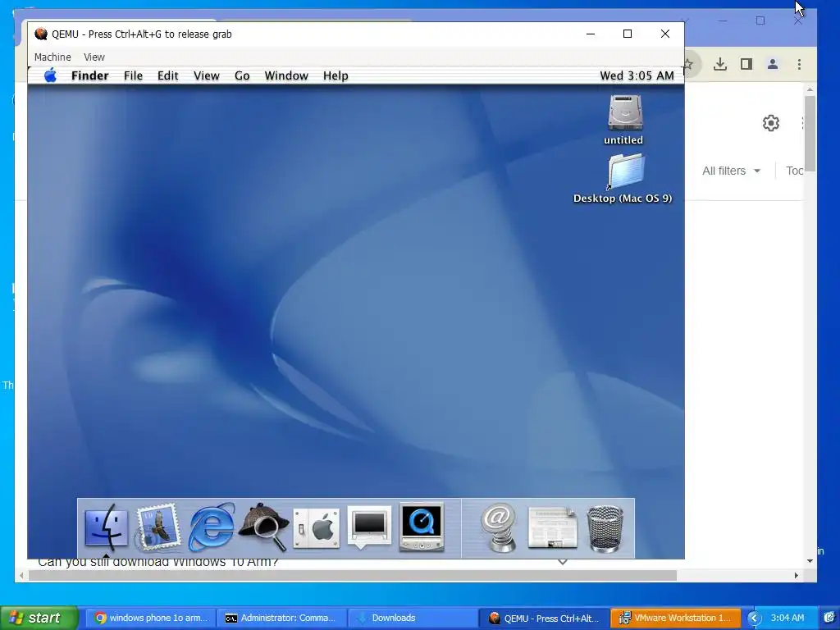840x630 pixels.
Task: Open the Go menu
Action: pos(242,75)
